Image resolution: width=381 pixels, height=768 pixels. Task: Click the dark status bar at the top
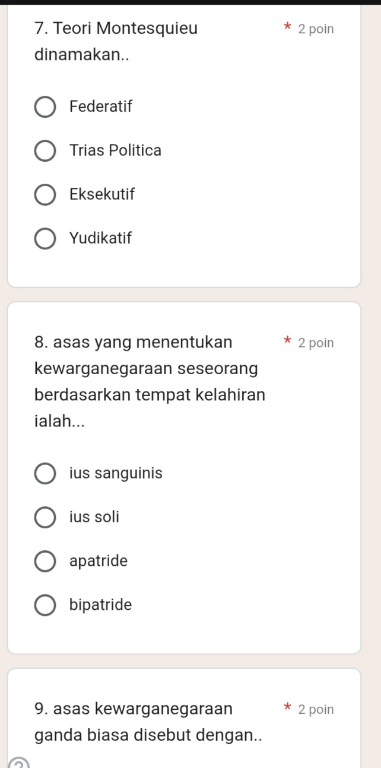click(190, 2)
